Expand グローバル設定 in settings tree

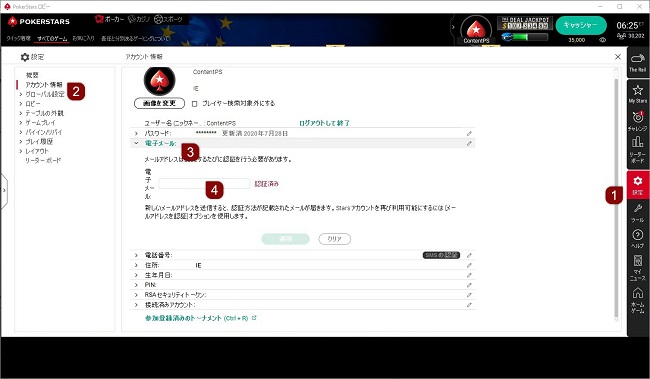[x=21, y=94]
